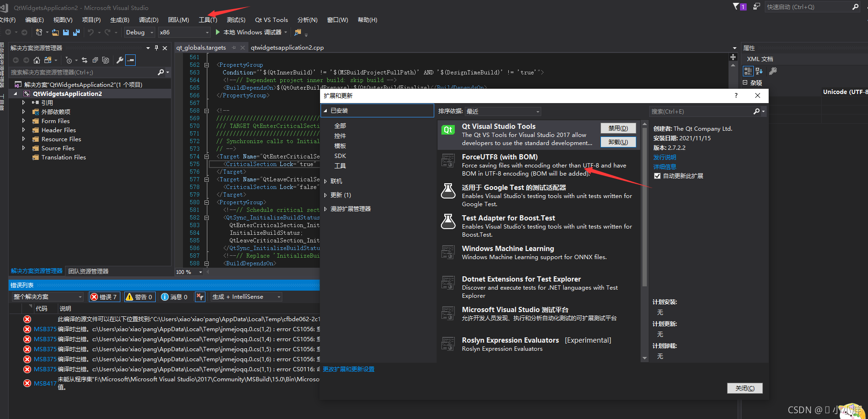Image resolution: width=868 pixels, height=419 pixels.
Task: Open the 更改扩展和更新设置 link
Action: click(349, 369)
